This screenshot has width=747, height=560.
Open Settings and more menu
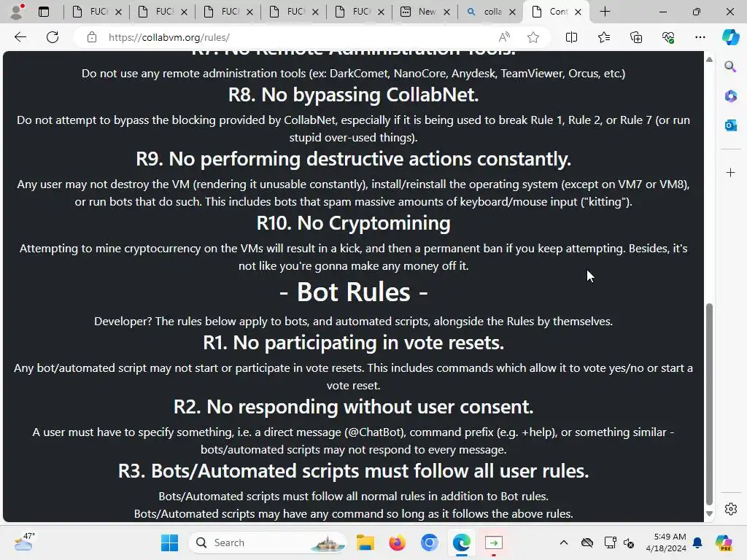click(700, 37)
